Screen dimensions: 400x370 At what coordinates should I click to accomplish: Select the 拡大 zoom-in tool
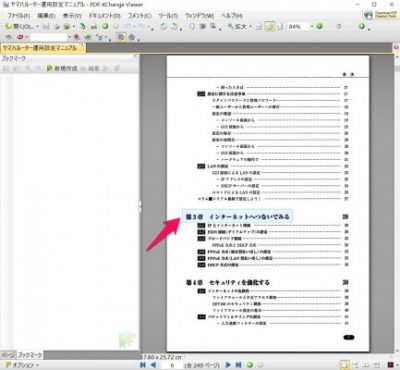click(237, 26)
